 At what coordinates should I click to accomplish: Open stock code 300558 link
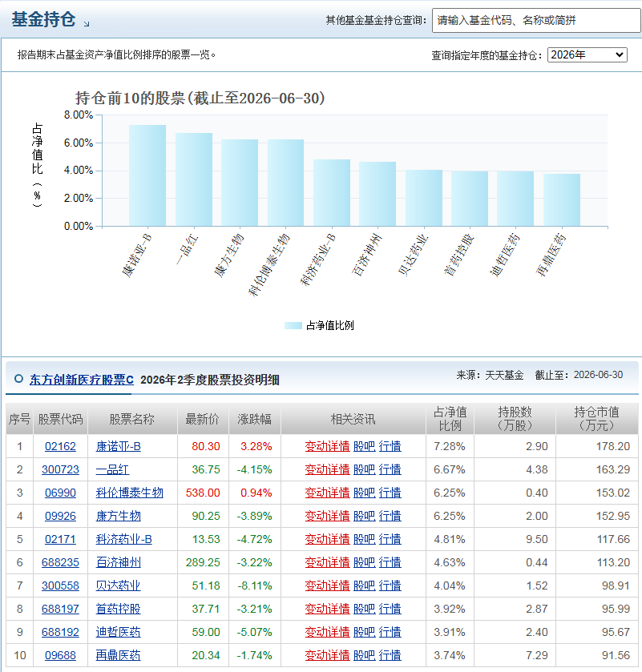60,585
